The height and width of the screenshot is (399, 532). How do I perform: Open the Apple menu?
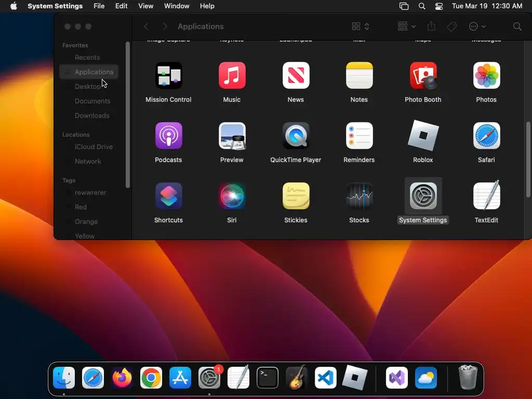click(x=14, y=6)
